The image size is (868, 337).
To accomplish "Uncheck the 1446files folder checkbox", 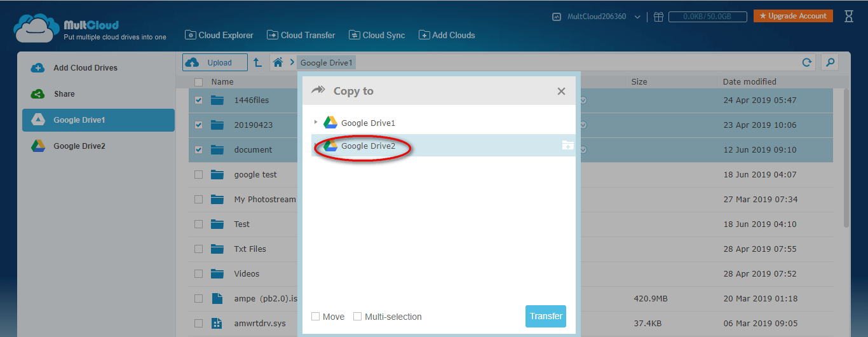I will click(x=198, y=100).
